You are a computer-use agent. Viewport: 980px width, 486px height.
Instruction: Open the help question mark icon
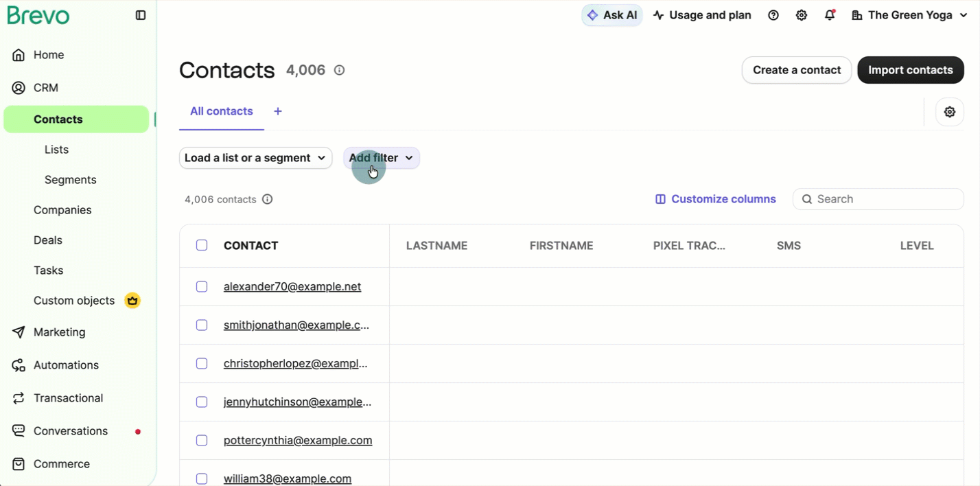(773, 15)
